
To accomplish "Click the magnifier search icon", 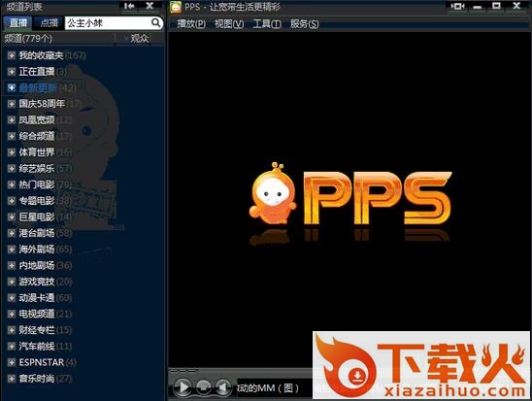I will pos(155,22).
